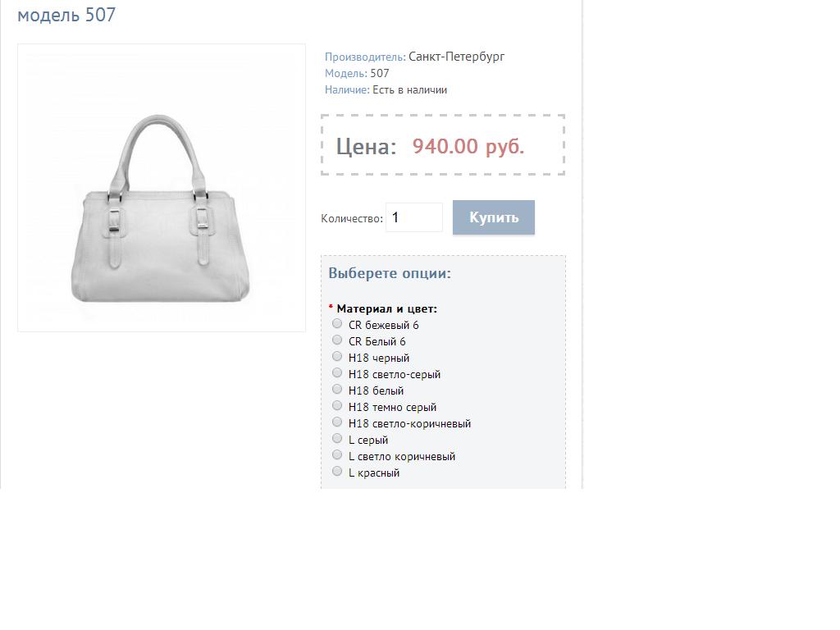Image resolution: width=840 pixels, height=630 pixels.
Task: Open the white handbag product image
Action: pos(162,188)
